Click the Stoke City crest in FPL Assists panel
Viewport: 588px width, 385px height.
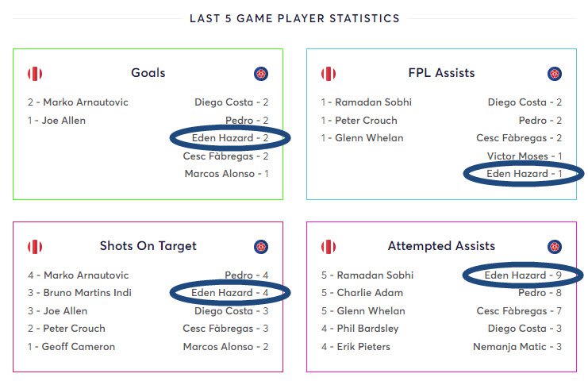329,74
